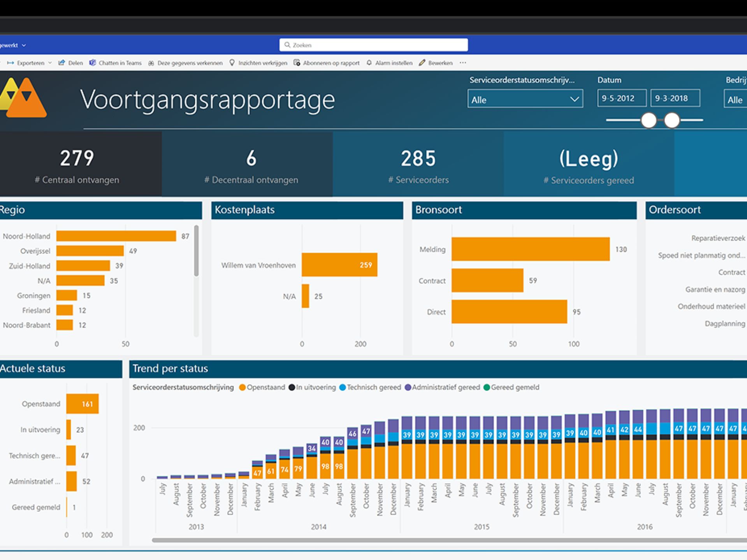Click the left handle of Datum slider
747x560 pixels.
pyautogui.click(x=649, y=120)
